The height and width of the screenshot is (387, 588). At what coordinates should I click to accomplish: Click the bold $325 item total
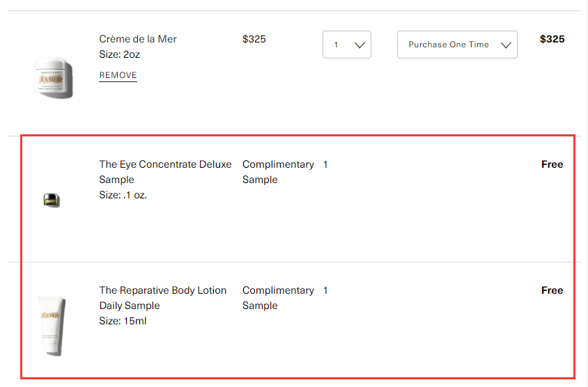click(552, 39)
